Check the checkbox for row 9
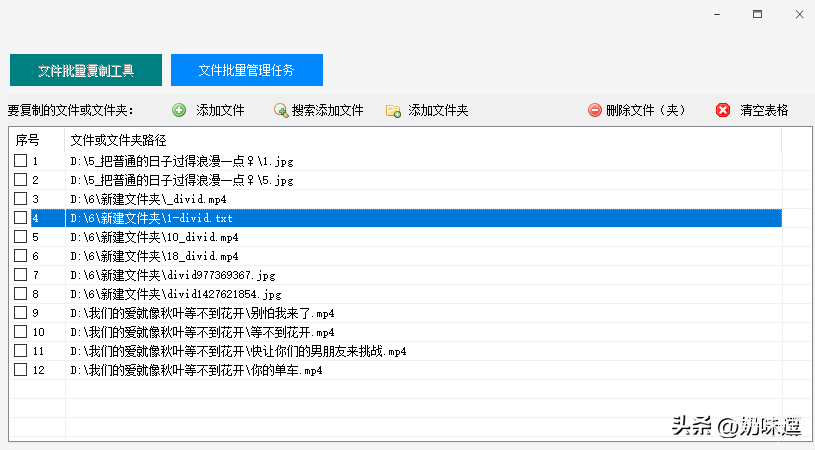Viewport: 815px width, 450px height. [20, 312]
